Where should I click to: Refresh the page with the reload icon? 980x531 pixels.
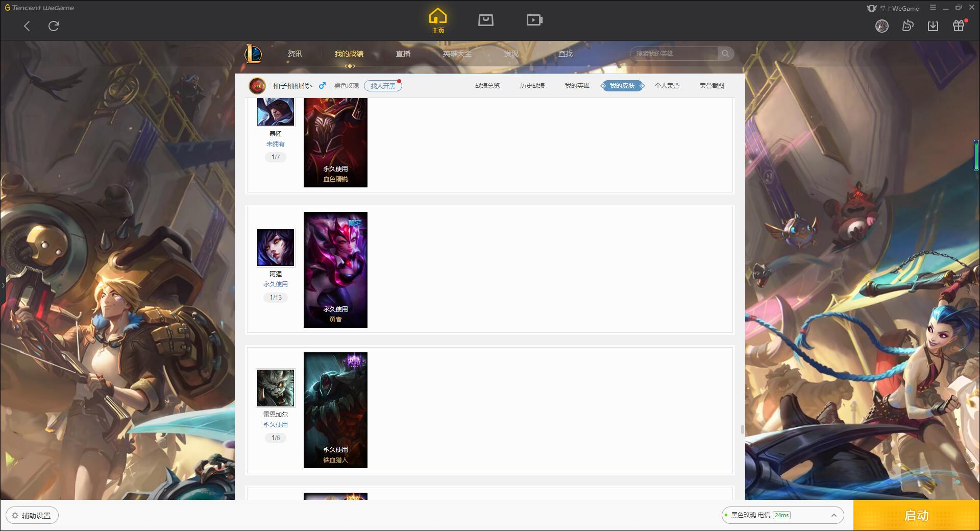click(54, 26)
